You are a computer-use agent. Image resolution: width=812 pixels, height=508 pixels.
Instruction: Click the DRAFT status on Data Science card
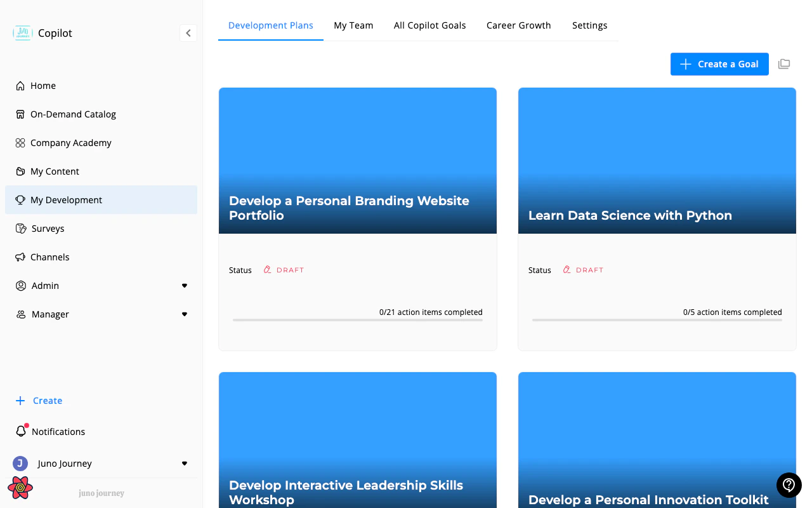[x=583, y=270]
